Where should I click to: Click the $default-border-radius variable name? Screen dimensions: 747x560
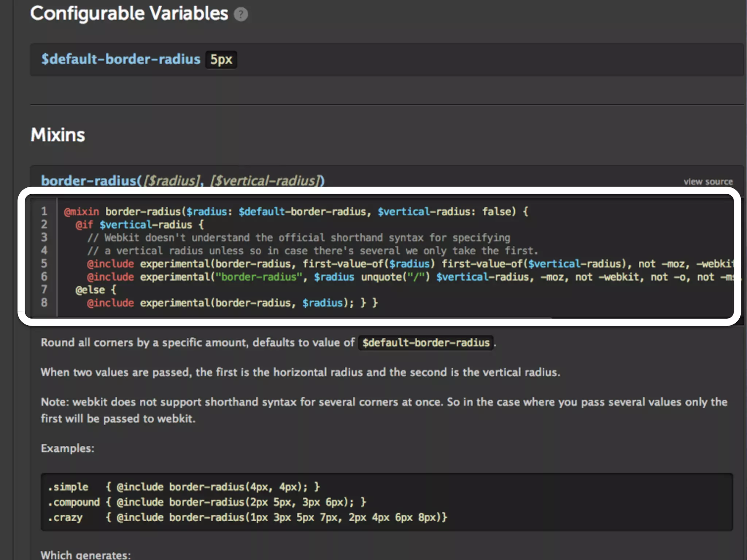121,59
